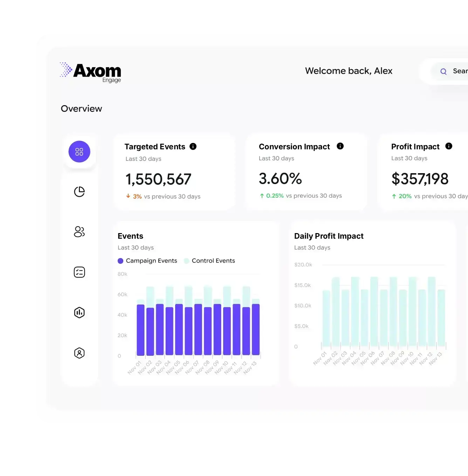Click the Control Events mint legend dot

pos(186,261)
